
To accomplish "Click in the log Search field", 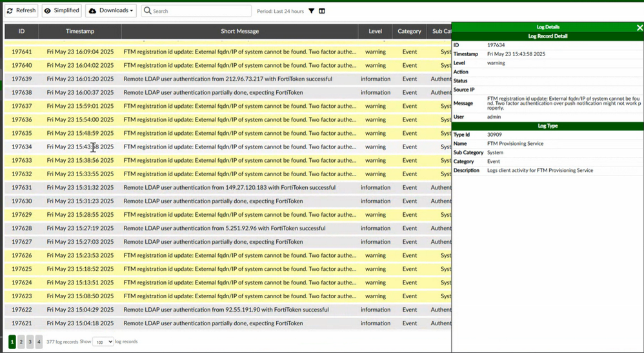I will (x=200, y=11).
